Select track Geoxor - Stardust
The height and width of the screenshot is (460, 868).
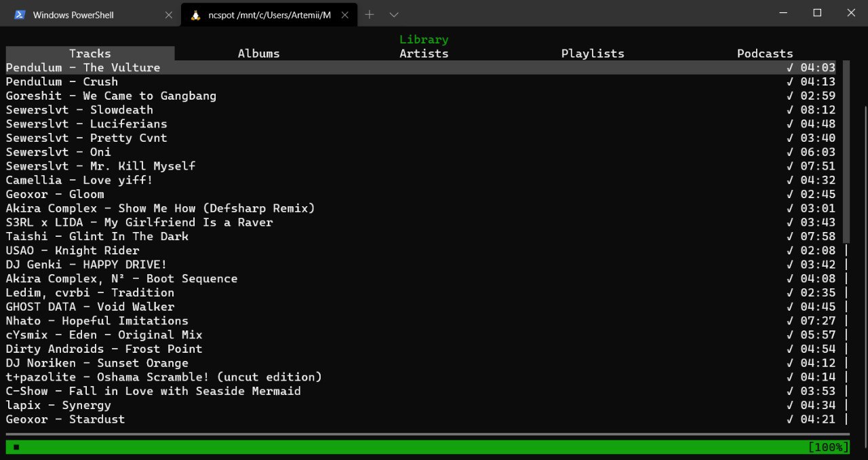point(420,419)
